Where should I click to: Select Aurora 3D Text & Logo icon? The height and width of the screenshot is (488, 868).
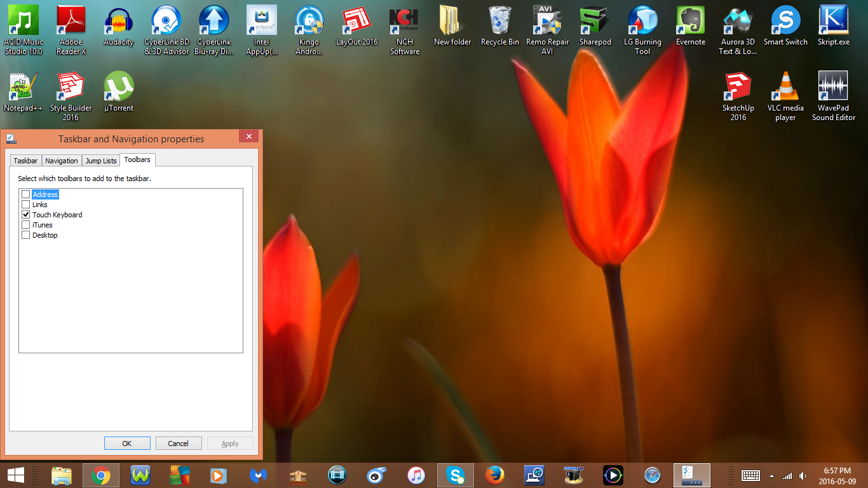[738, 29]
